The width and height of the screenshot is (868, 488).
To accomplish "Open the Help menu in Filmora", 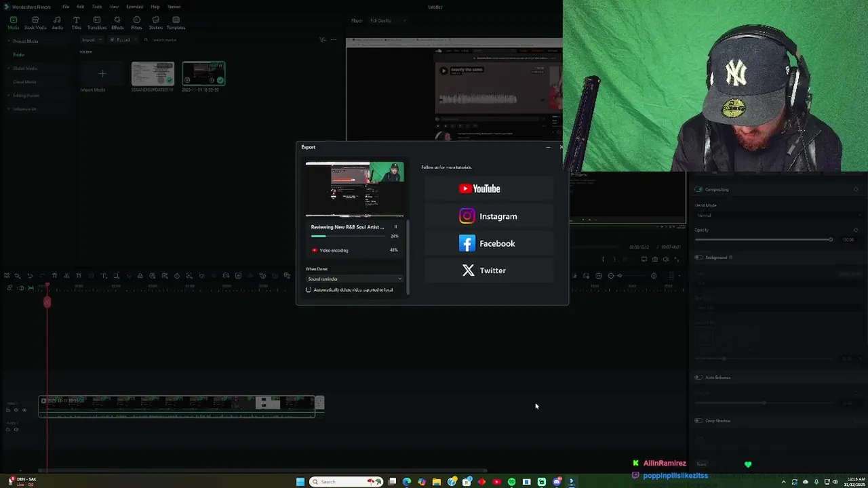I will 155,7.
